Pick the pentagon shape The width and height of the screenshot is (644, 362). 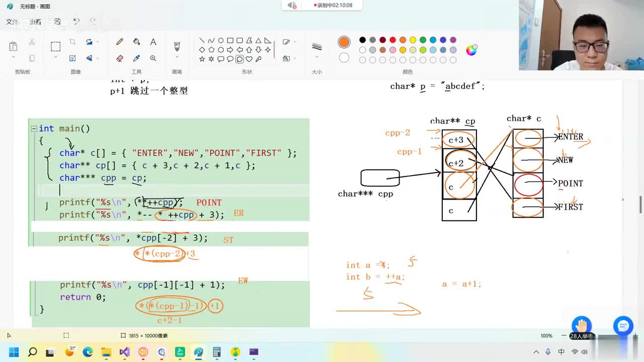pos(211,50)
